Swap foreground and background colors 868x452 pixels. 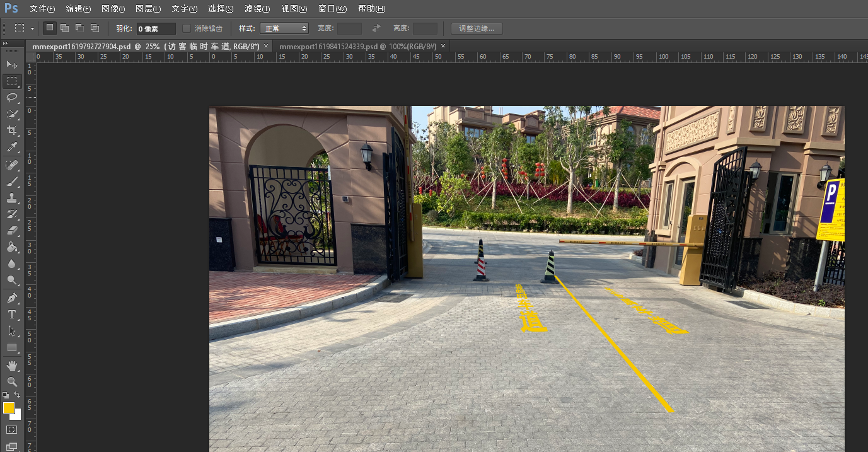pyautogui.click(x=18, y=395)
